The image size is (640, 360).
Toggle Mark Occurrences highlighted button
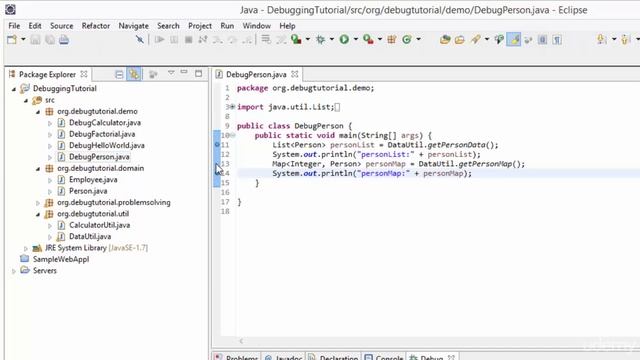point(514,40)
